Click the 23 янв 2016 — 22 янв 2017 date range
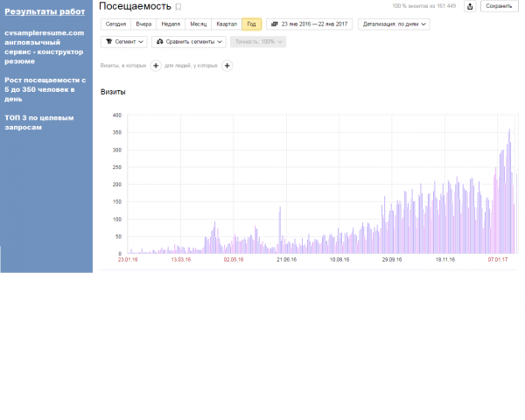Image resolution: width=525 pixels, height=420 pixels. point(310,24)
